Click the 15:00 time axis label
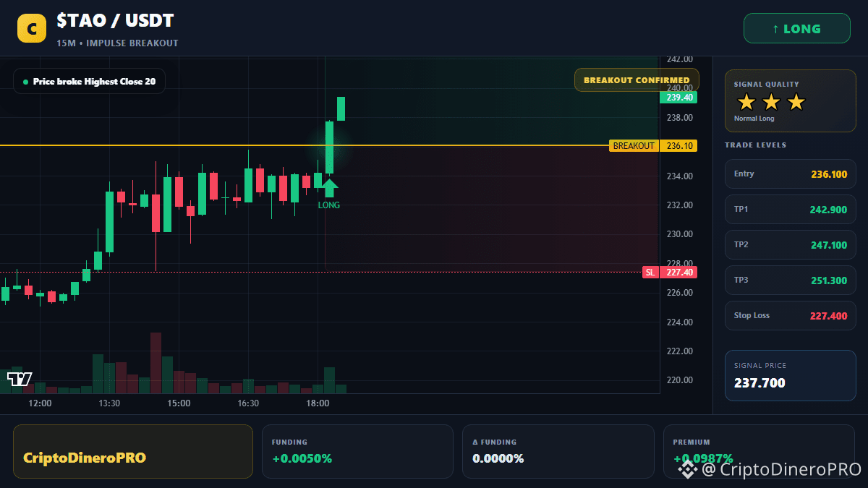Image resolution: width=868 pixels, height=488 pixels. coord(179,403)
